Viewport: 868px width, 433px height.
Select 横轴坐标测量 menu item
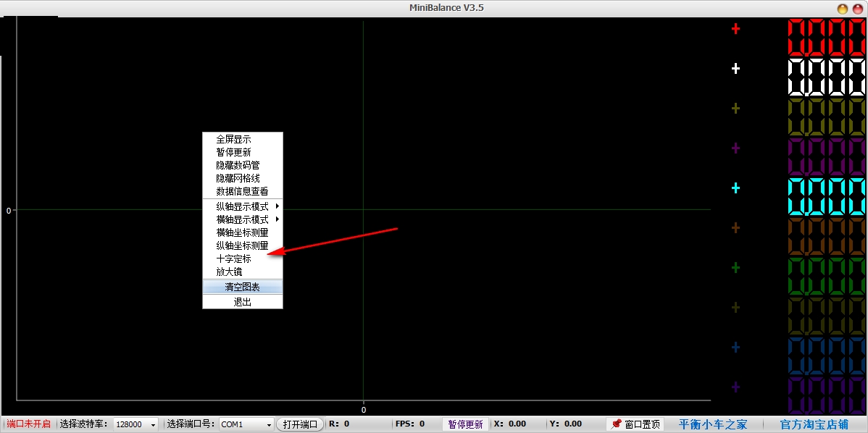[x=243, y=232]
